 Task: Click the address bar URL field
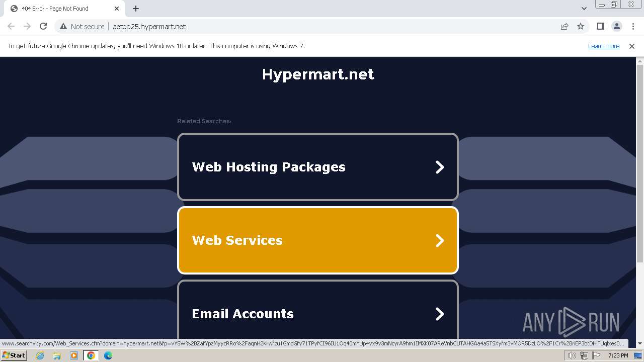click(x=302, y=27)
